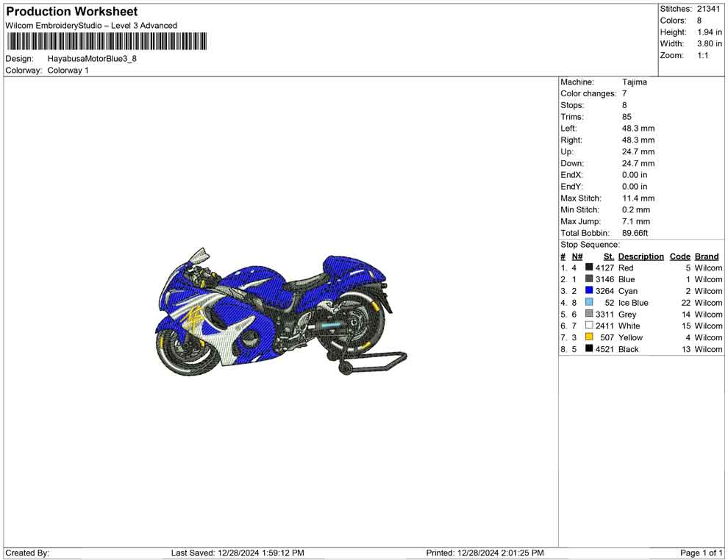
Task: Click the design barcode
Action: click(x=106, y=42)
